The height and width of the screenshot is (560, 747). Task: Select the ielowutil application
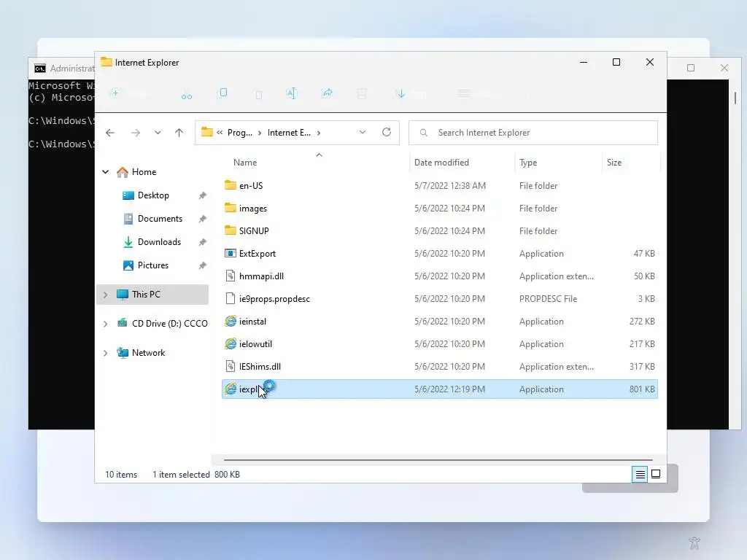[255, 344]
